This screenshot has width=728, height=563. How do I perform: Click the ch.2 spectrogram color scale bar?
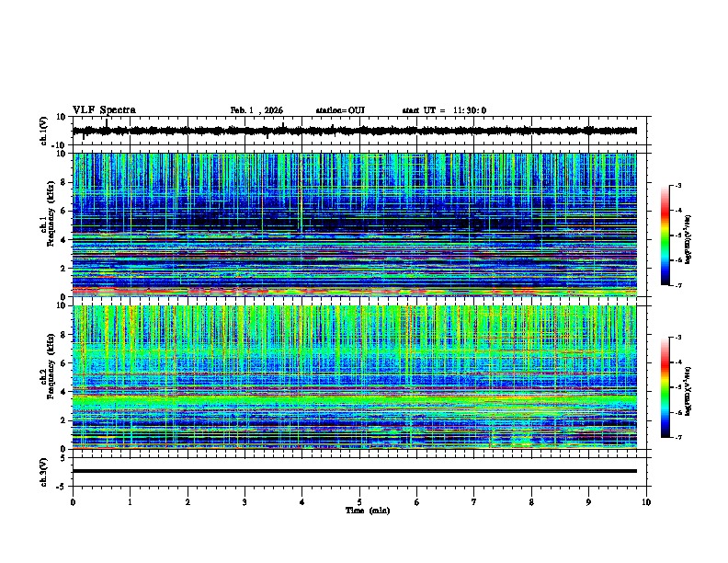click(665, 387)
